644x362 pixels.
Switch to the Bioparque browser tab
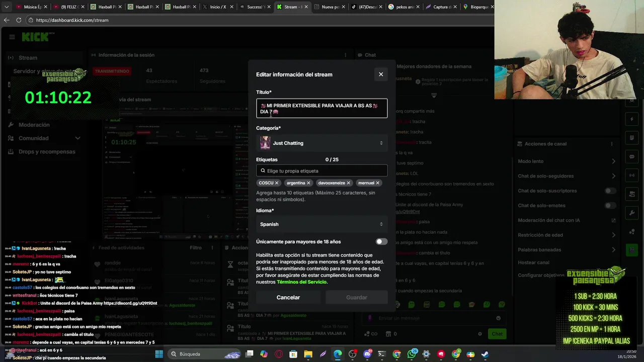point(478,7)
